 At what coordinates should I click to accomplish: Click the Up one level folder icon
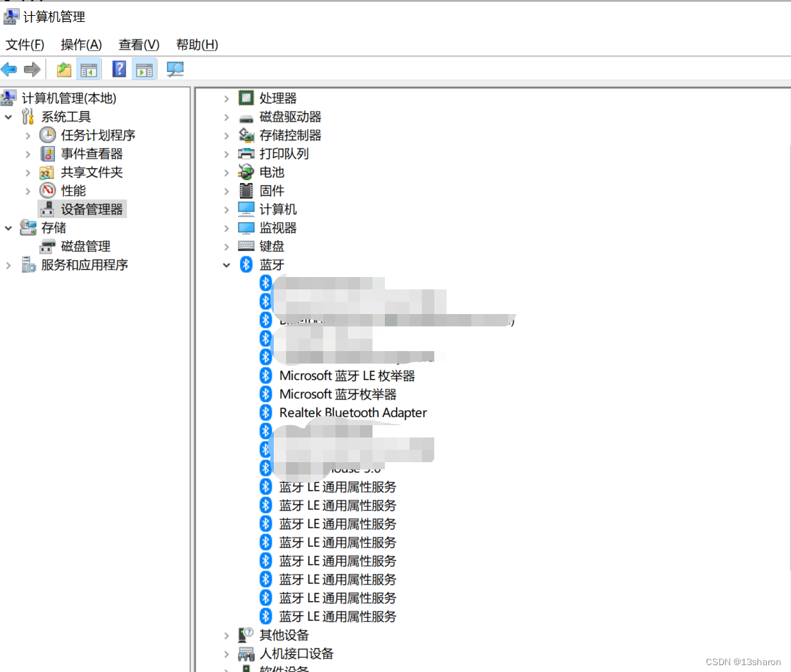pos(64,69)
